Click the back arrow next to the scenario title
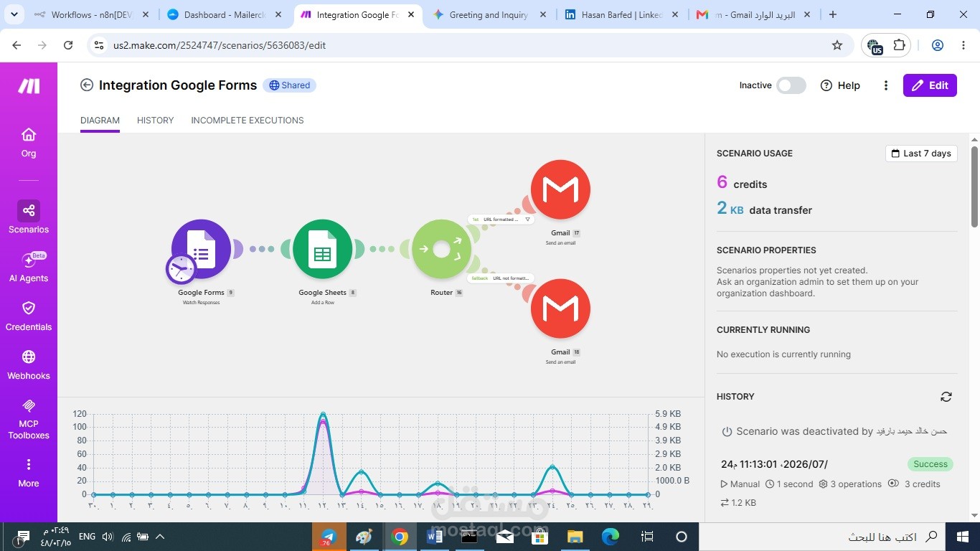This screenshot has height=551, width=980. (x=87, y=85)
